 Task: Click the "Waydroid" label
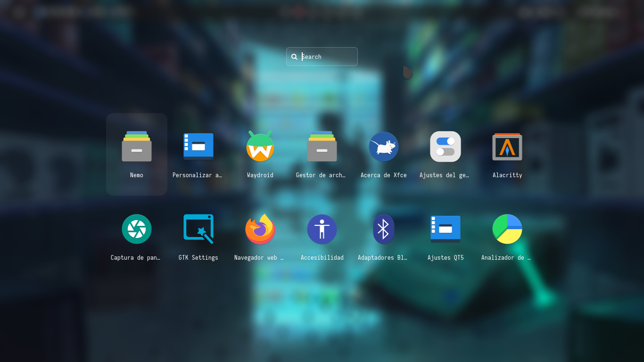pos(260,175)
